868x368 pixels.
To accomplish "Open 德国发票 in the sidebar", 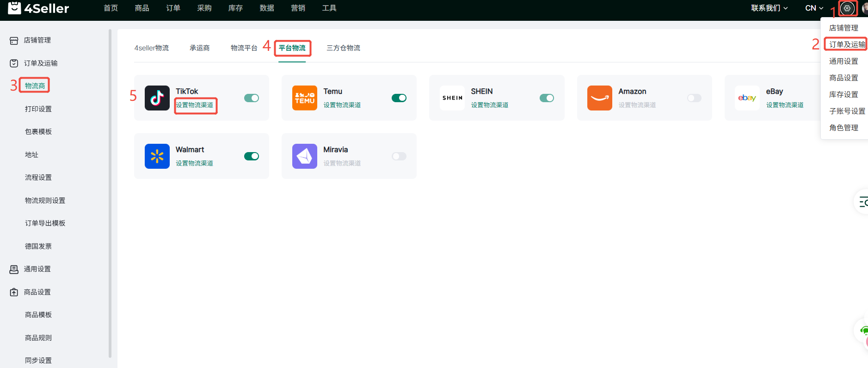I will [38, 246].
